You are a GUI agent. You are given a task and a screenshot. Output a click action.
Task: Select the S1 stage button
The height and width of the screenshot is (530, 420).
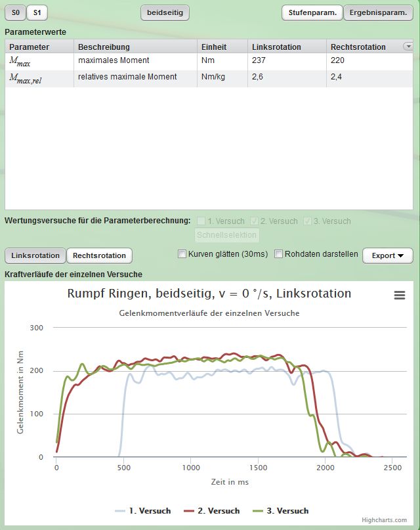[x=37, y=12]
